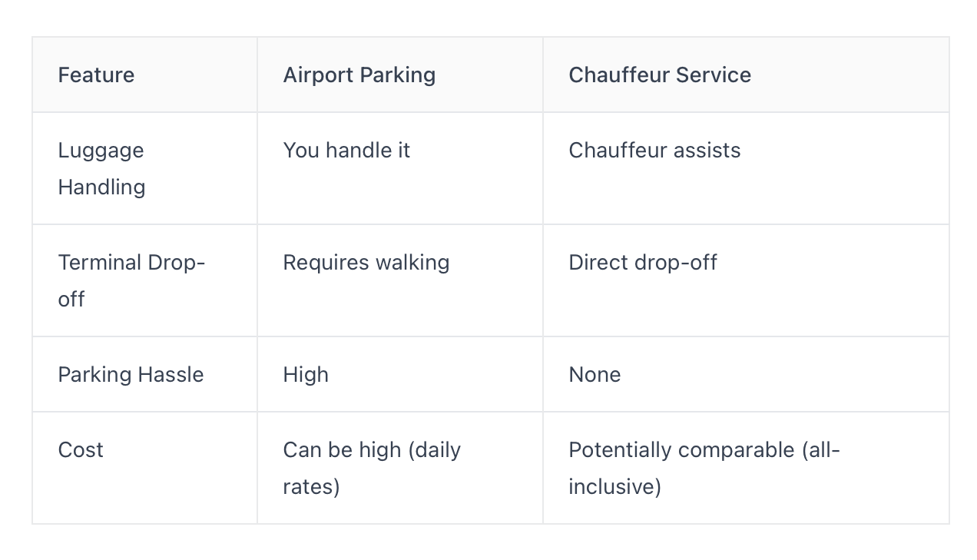
Task: Select the Luggage Handling row label
Action: [x=144, y=168]
